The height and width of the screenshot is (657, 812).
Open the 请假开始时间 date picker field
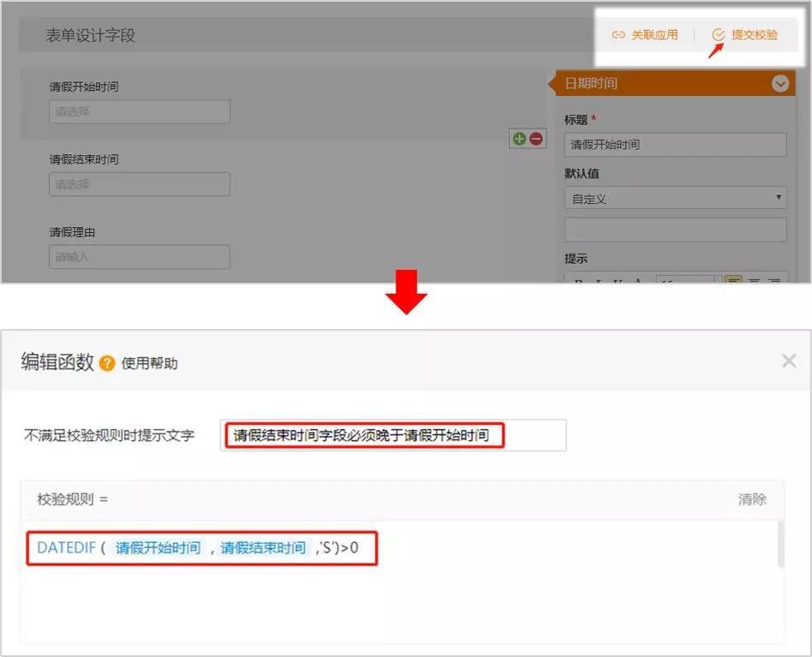coord(140,111)
